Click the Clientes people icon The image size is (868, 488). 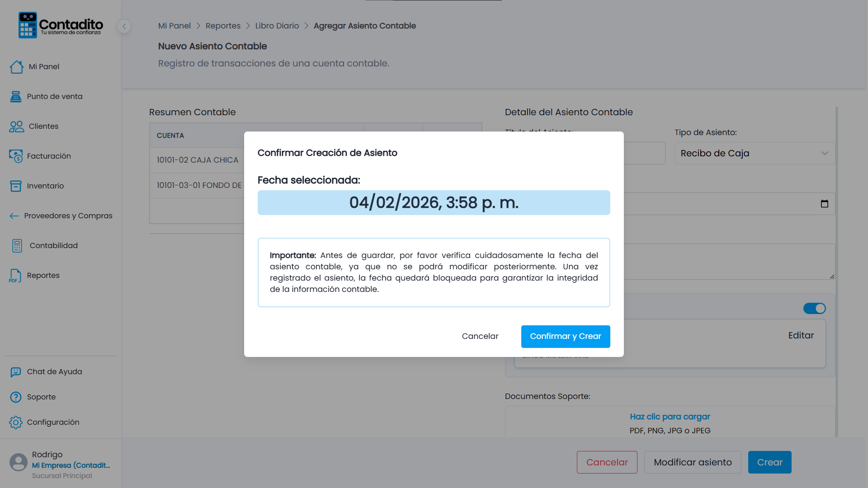(16, 127)
